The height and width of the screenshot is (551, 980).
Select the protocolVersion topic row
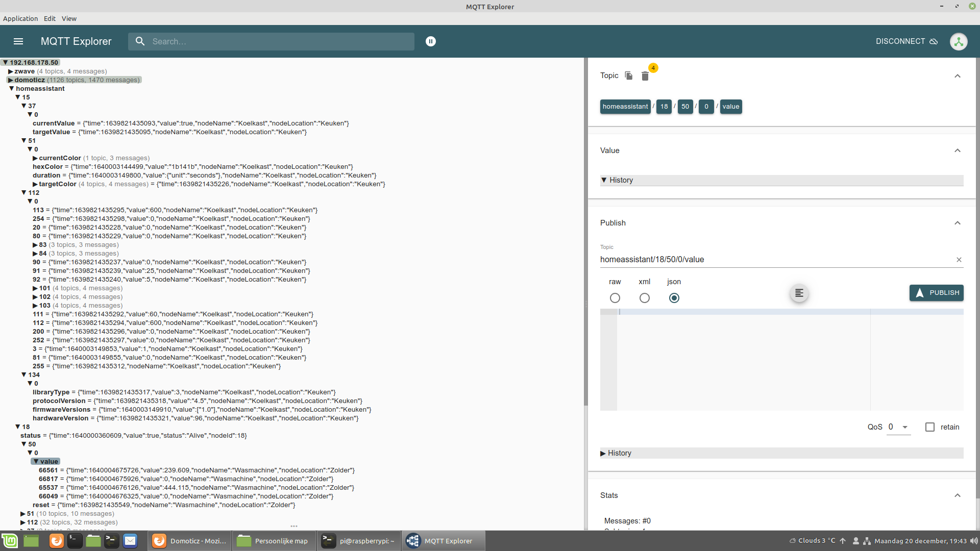(x=198, y=401)
